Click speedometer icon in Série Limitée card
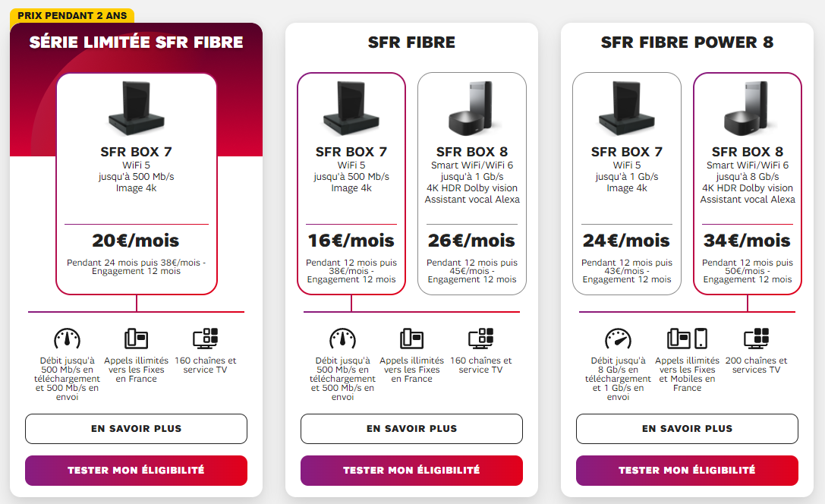 click(x=67, y=339)
